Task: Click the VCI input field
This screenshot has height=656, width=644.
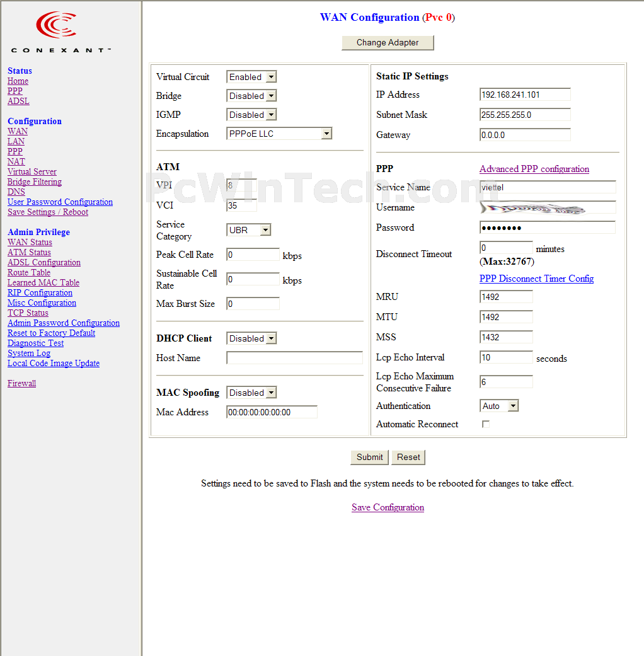Action: (x=241, y=205)
